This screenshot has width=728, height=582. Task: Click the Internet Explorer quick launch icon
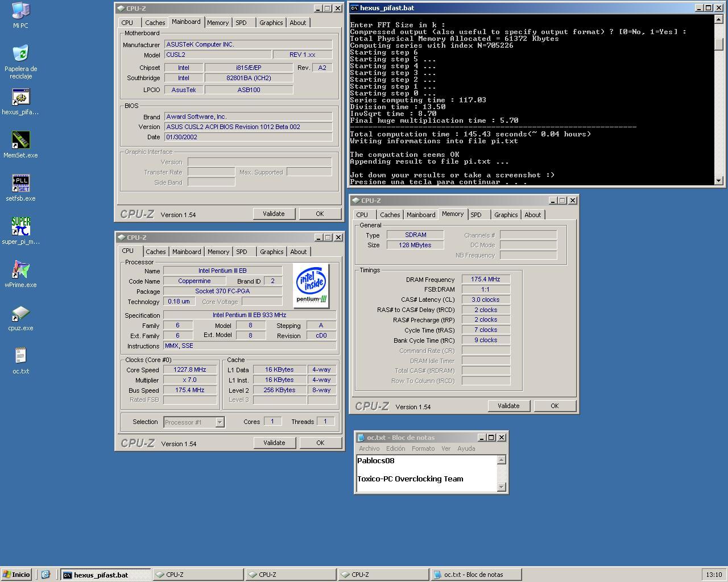(45, 575)
